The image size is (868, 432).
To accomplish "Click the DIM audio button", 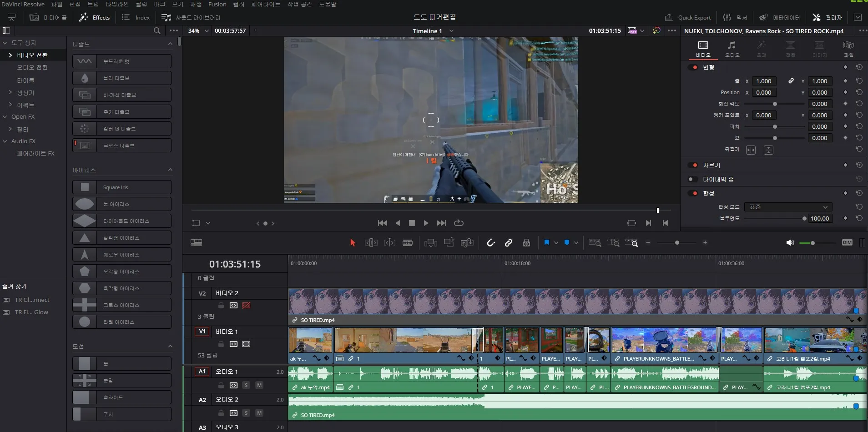I will tap(847, 243).
